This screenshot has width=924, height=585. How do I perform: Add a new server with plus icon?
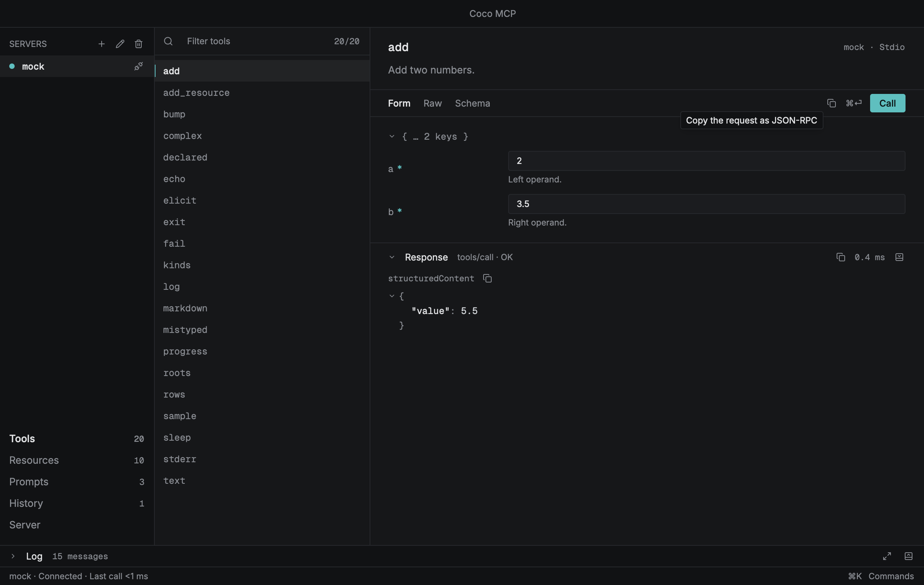(102, 44)
